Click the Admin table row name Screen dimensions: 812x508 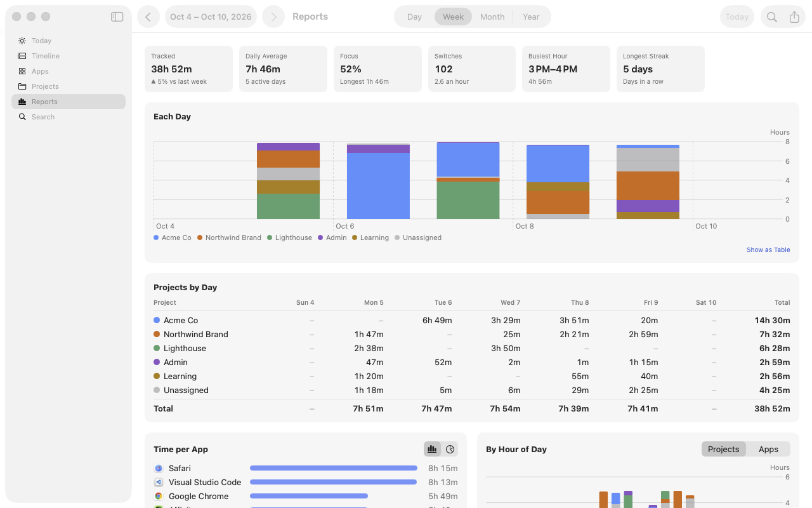176,362
